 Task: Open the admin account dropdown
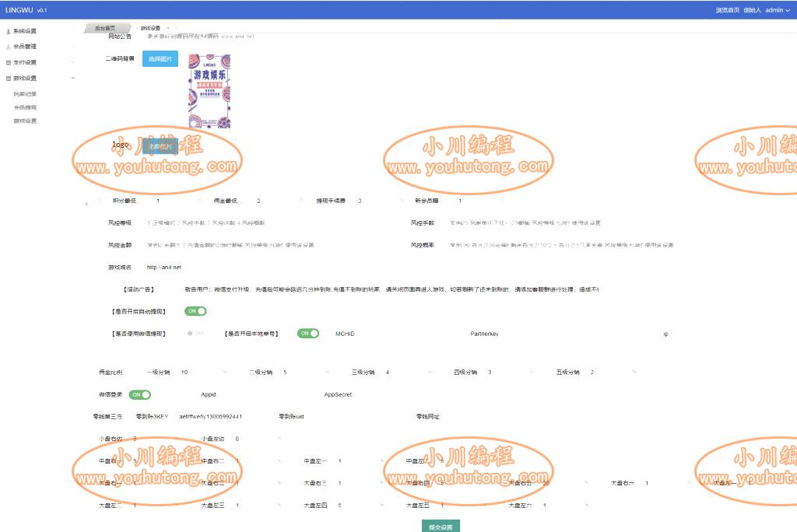click(x=778, y=10)
